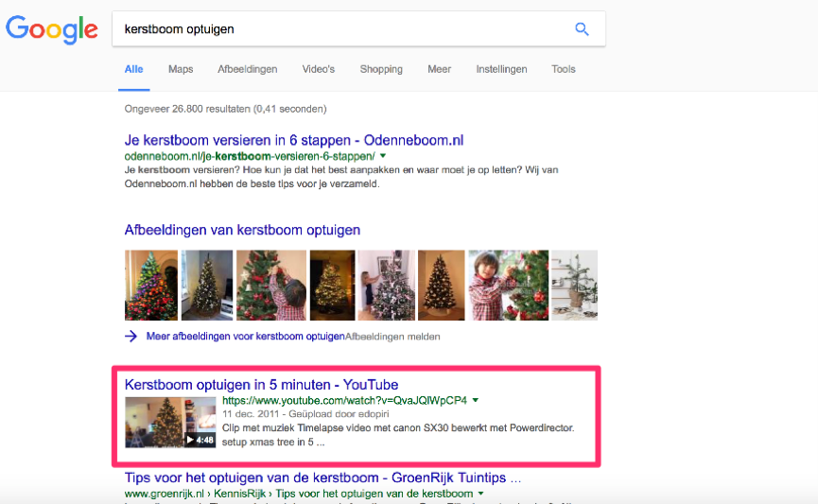Viewport: 818px width, 504px height.
Task: Click the 11 dec. 2011 Geüpload door edopiri text
Action: click(305, 414)
